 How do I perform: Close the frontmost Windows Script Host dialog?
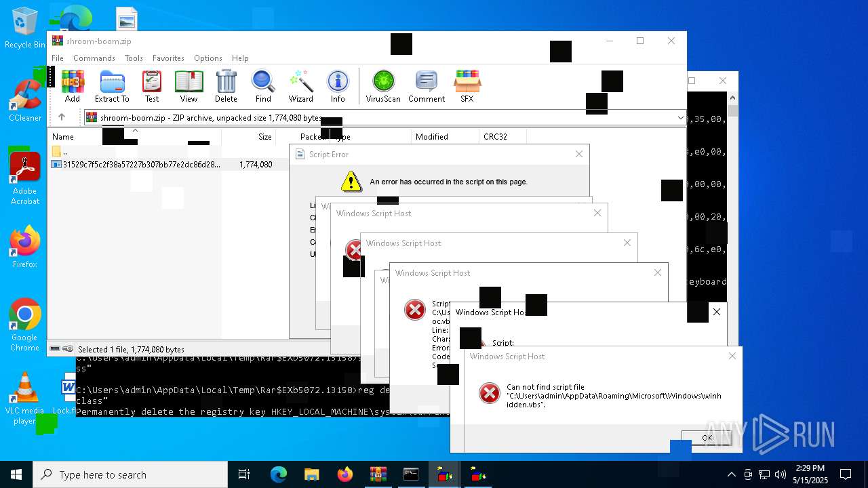[x=732, y=356]
